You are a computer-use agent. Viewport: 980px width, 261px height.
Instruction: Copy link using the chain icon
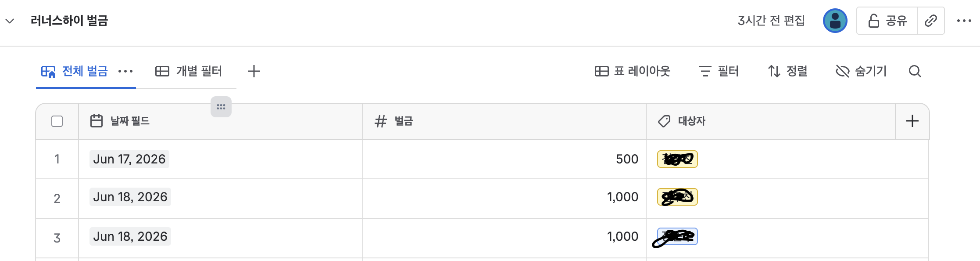[x=930, y=21]
